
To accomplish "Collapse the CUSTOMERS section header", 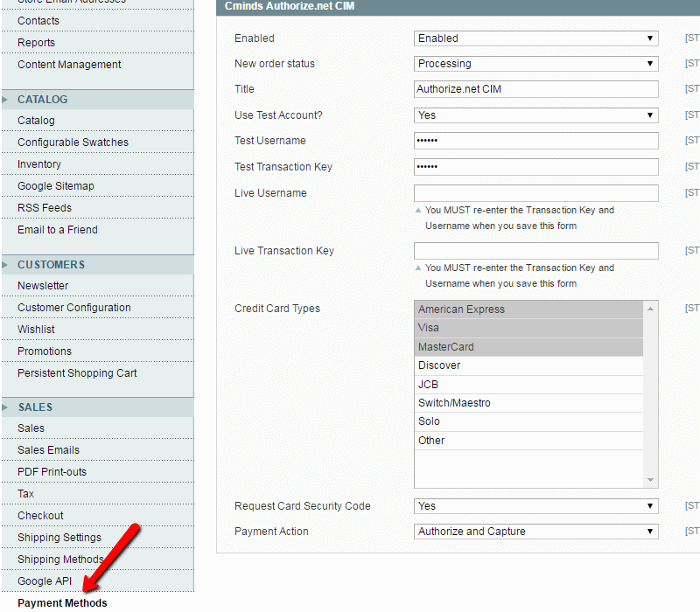I will click(51, 265).
